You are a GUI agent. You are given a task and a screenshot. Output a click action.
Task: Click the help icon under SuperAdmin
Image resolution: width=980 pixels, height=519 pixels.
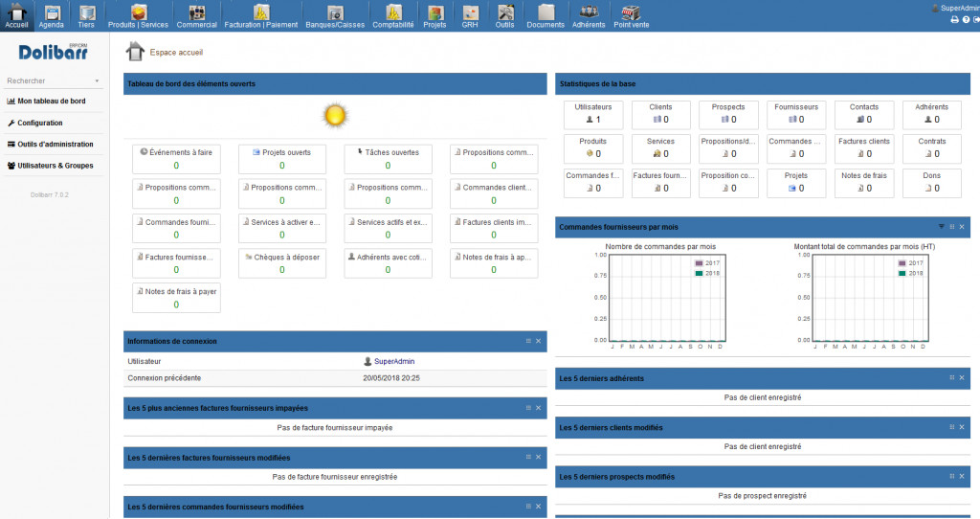point(966,19)
